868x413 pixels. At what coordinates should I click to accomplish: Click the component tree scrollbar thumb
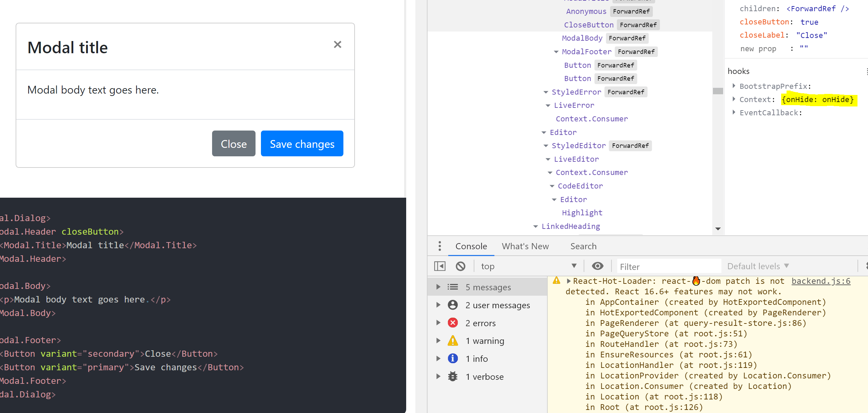[718, 91]
